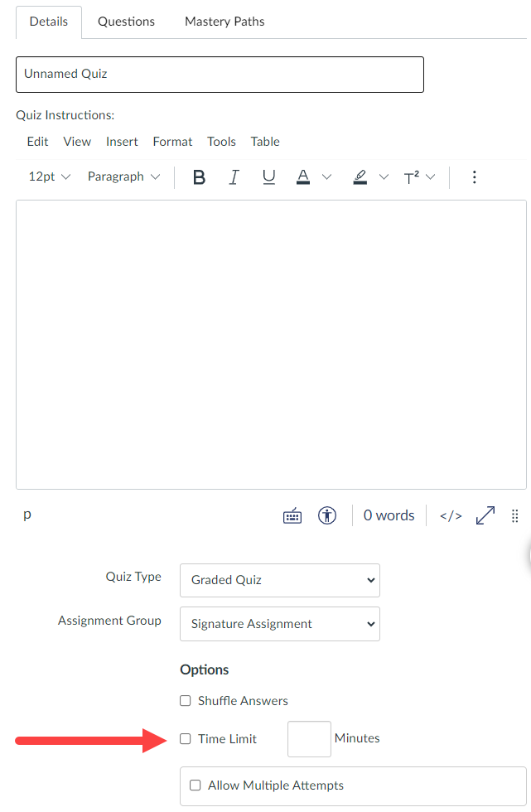Open 12pt font size dropdown

pos(49,177)
